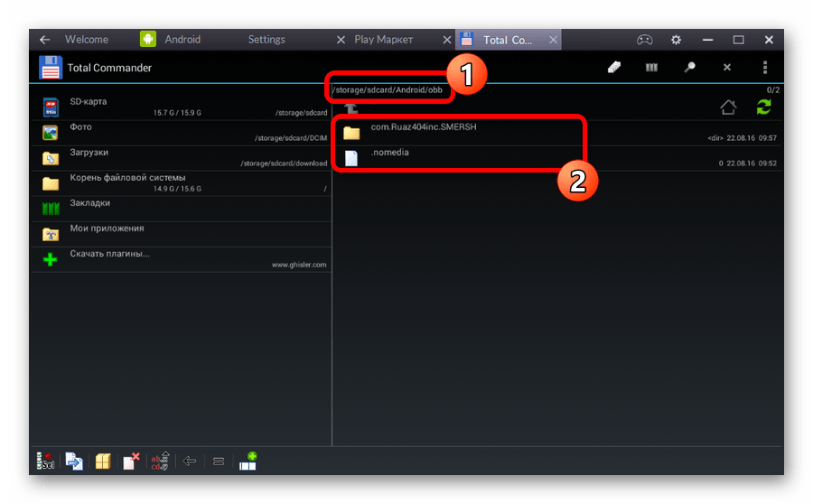Open the com.Ruaz404inc.SMERSH folder
The height and width of the screenshot is (504, 813).
556,133
